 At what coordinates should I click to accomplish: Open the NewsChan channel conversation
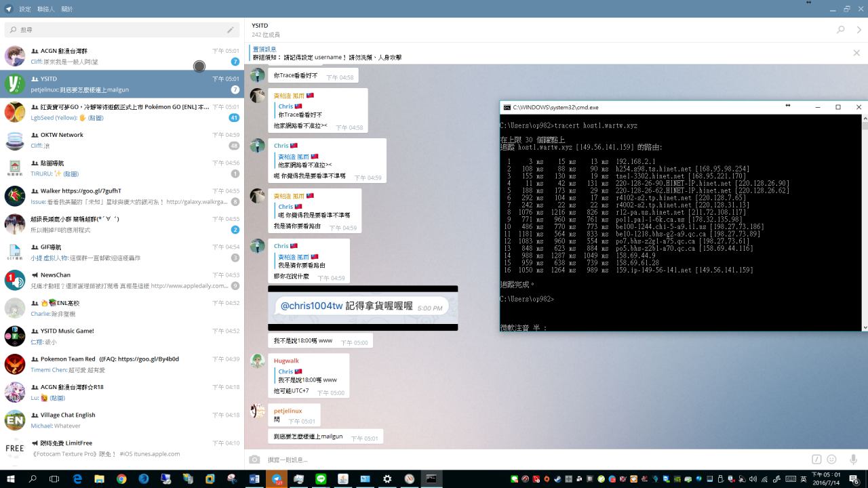122,280
